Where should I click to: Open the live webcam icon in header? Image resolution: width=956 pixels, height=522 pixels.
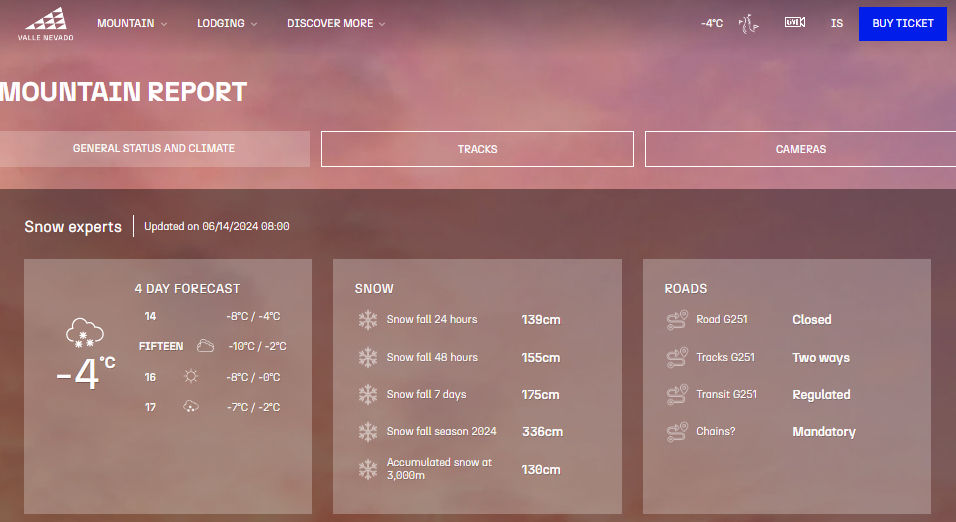tap(795, 22)
